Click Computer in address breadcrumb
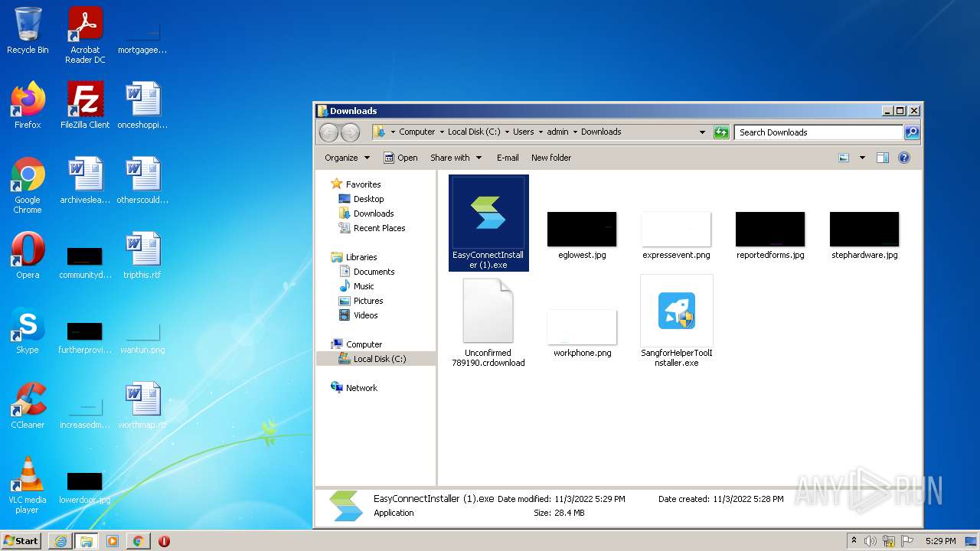Viewport: 980px width, 551px height. pyautogui.click(x=416, y=132)
